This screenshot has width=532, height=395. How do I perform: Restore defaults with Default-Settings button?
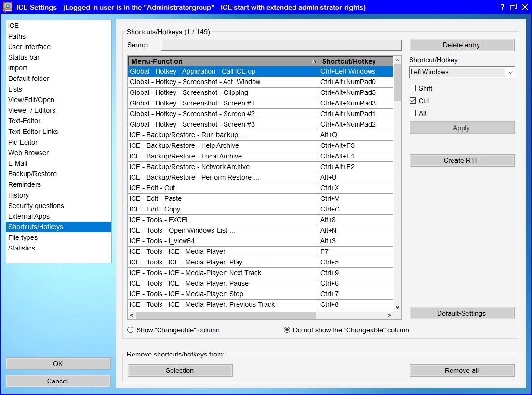coord(461,313)
